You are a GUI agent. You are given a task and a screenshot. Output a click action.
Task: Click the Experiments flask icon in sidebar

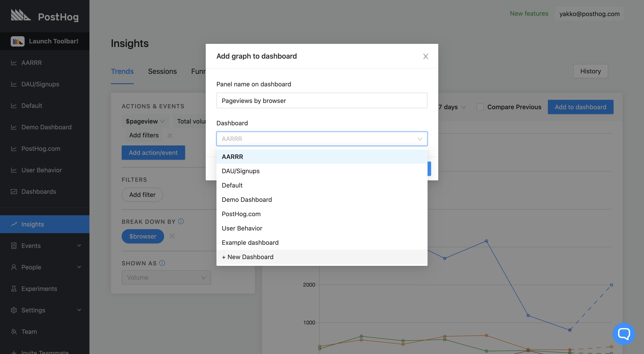click(14, 289)
